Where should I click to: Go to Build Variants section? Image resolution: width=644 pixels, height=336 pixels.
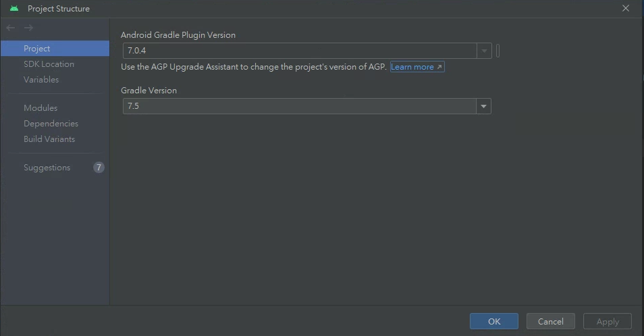pos(49,139)
